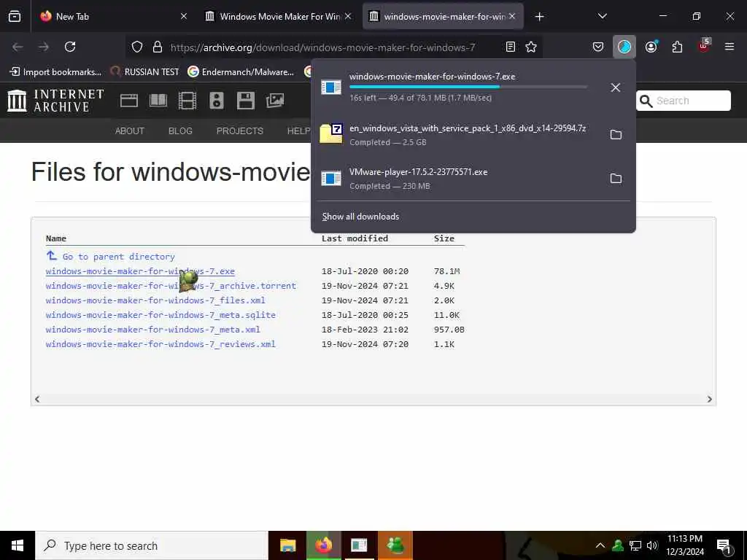
Task: Open network icon in system tray
Action: pyautogui.click(x=635, y=545)
